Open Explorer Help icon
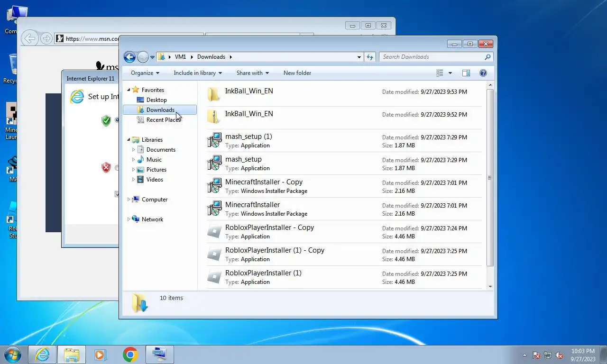Screen dimensions: 607x364 (483, 73)
